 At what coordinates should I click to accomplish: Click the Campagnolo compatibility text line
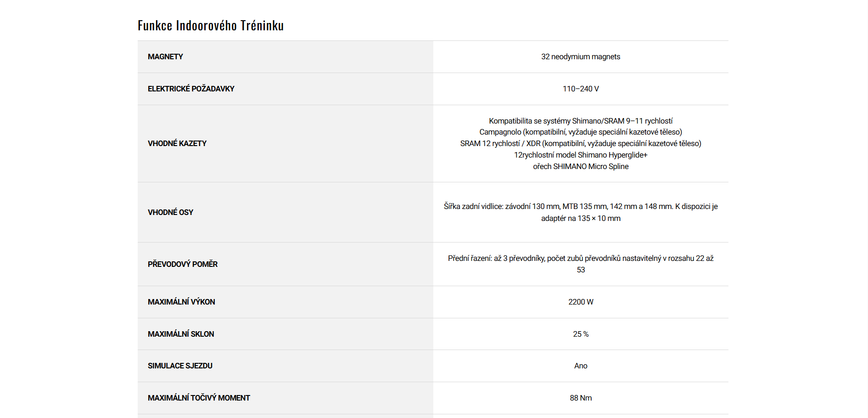click(x=580, y=132)
